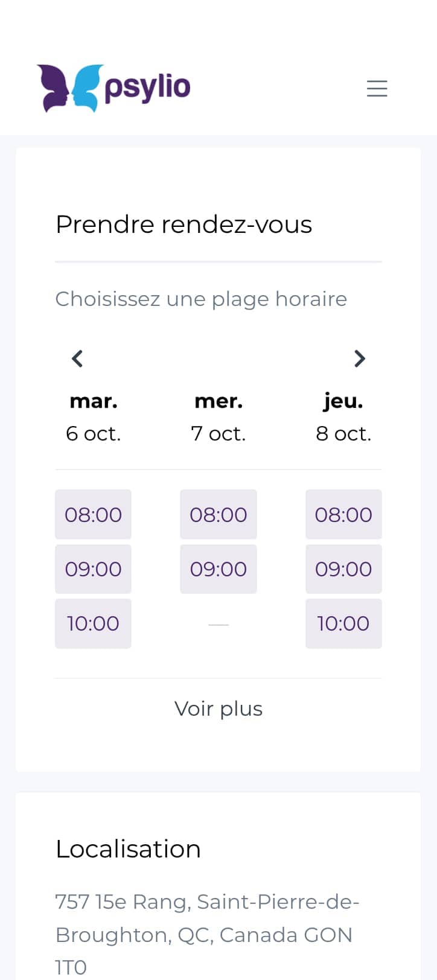Choose 08:00 on Wednesday 7 oct.
Screen dimensions: 437x980
218,514
